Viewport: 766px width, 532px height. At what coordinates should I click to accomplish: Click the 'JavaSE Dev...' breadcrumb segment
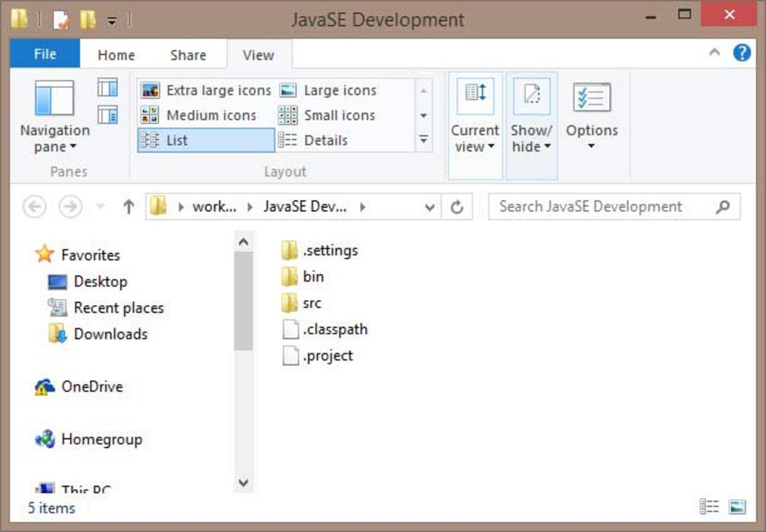305,206
